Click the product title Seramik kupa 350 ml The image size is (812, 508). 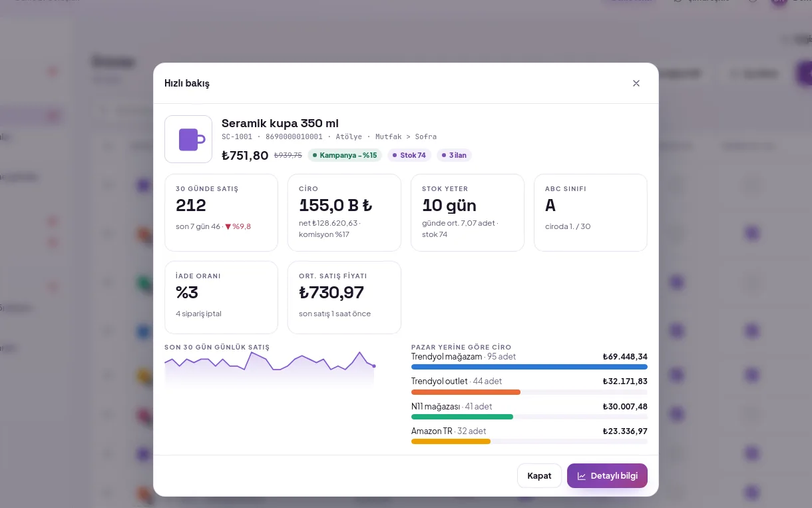pyautogui.click(x=280, y=123)
